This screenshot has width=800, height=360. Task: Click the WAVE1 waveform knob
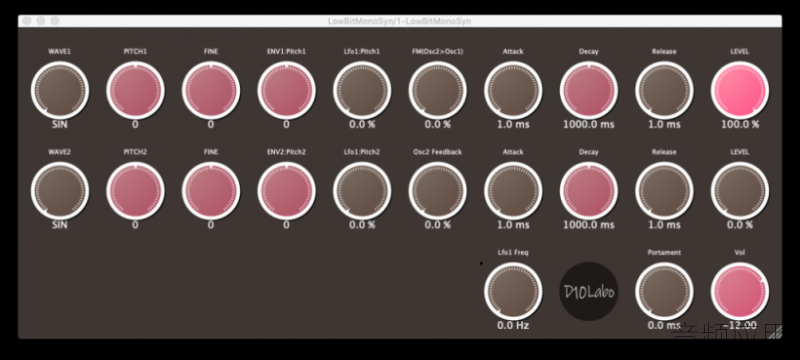pyautogui.click(x=60, y=90)
